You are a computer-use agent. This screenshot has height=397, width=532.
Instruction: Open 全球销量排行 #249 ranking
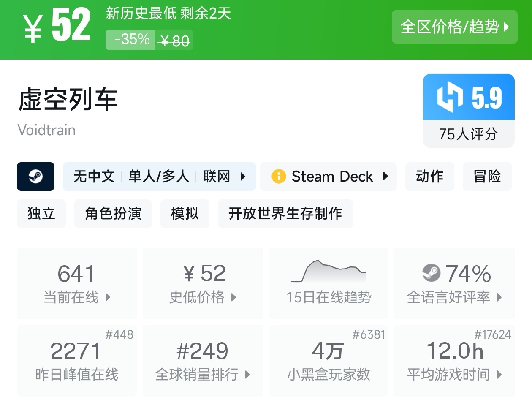click(x=203, y=361)
